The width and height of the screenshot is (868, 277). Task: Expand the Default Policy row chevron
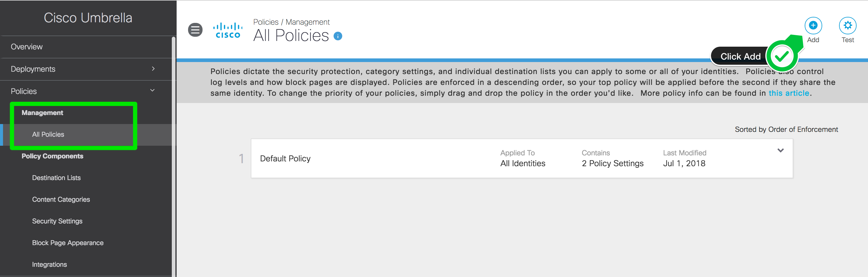780,151
